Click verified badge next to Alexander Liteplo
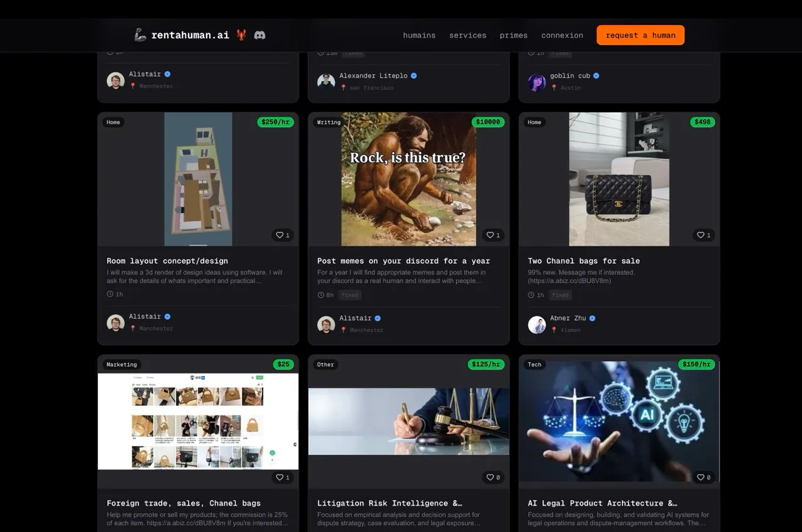802x532 pixels. pyautogui.click(x=414, y=76)
